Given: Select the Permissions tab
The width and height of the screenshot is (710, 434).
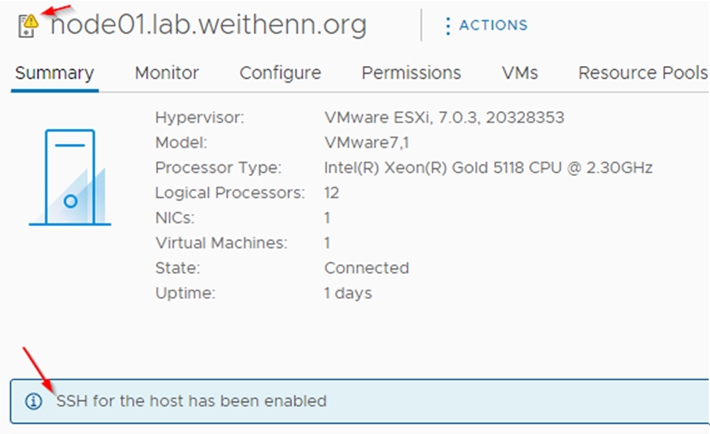Looking at the screenshot, I should (x=411, y=72).
